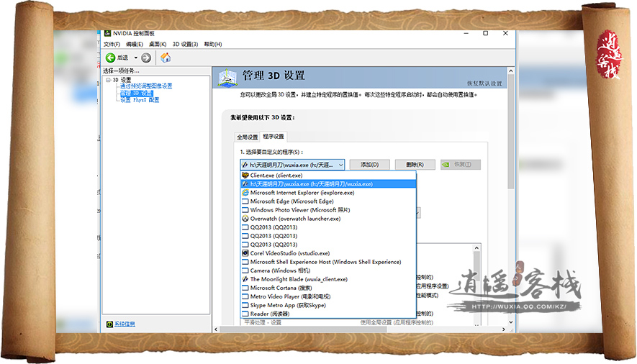This screenshot has width=637, height=364.
Task: Choose Skype Metro App (获取Skype) entry
Action: [x=328, y=305]
